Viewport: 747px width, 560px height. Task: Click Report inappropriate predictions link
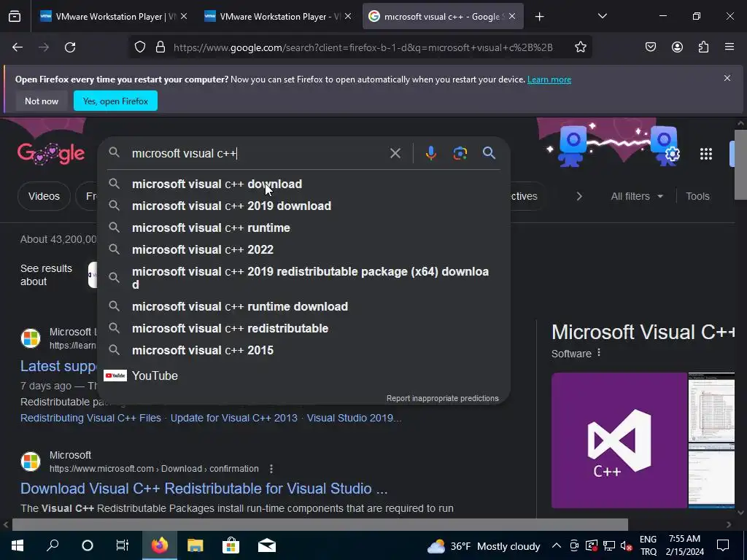point(443,398)
